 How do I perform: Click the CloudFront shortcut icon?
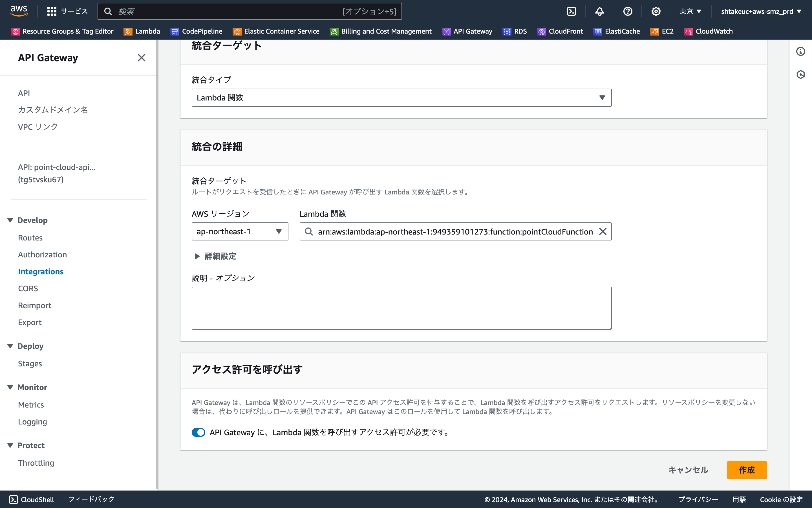542,32
